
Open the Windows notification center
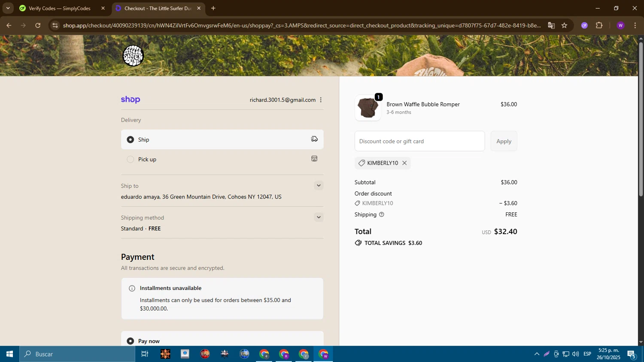pyautogui.click(x=632, y=354)
